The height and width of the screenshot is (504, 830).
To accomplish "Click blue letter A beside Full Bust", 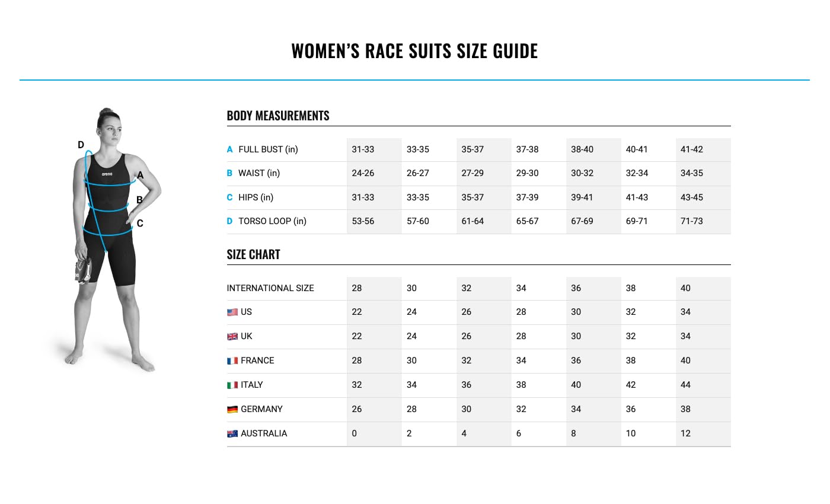I will coord(229,150).
